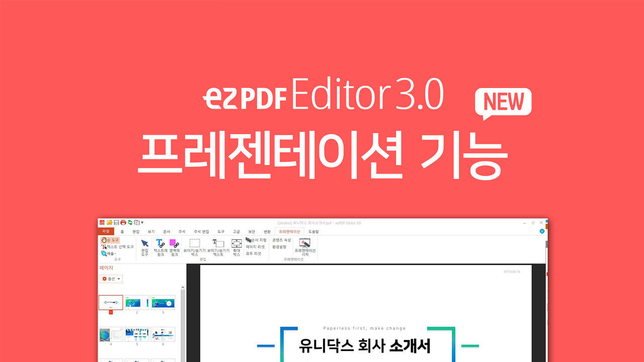Open file with the folder icon
This screenshot has height=362, width=644.
click(109, 222)
